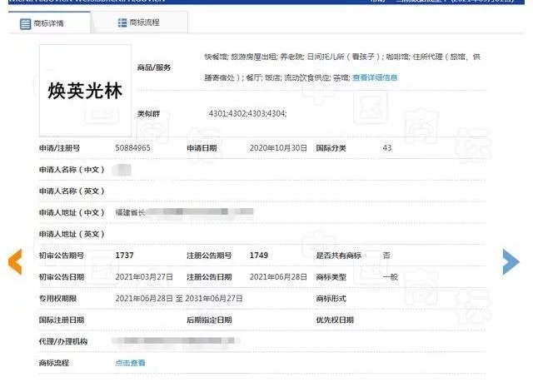Click the 优先权日期 label

pos(335,320)
